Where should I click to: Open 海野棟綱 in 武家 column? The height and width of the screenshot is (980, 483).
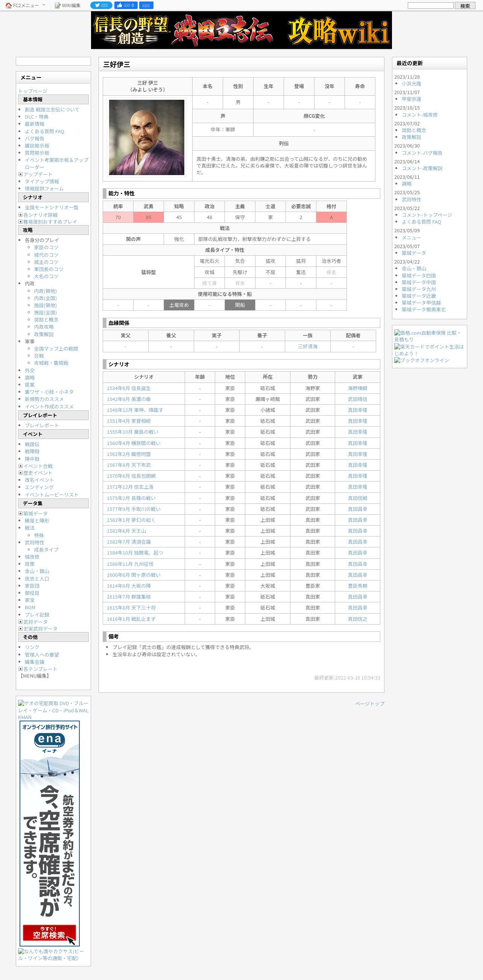pyautogui.click(x=358, y=389)
